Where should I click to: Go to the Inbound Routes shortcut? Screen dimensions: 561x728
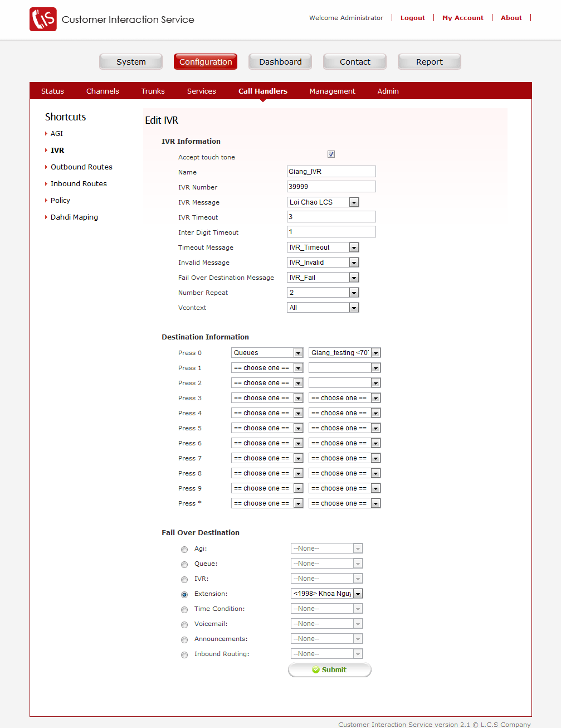tap(79, 183)
